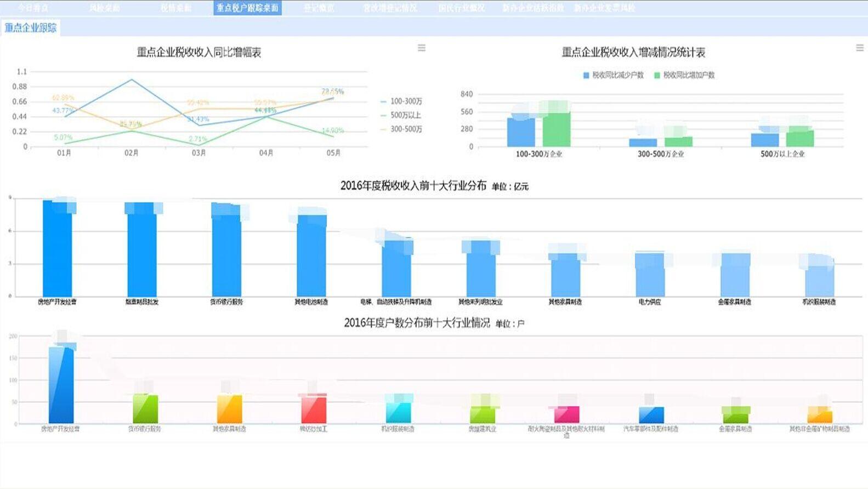Switch to the 税情桌面 tab

coord(176,8)
